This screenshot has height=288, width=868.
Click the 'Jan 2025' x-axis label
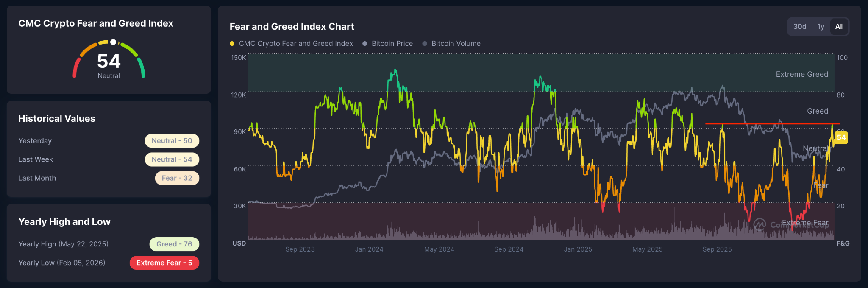(578, 249)
